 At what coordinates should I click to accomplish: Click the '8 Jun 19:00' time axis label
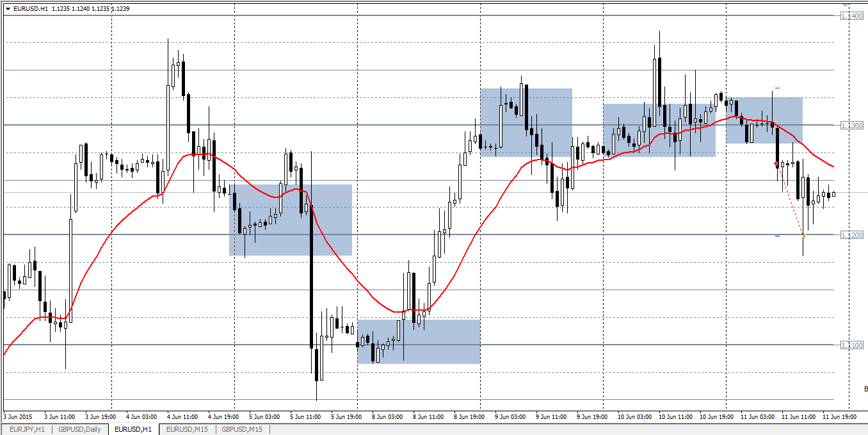tap(469, 416)
